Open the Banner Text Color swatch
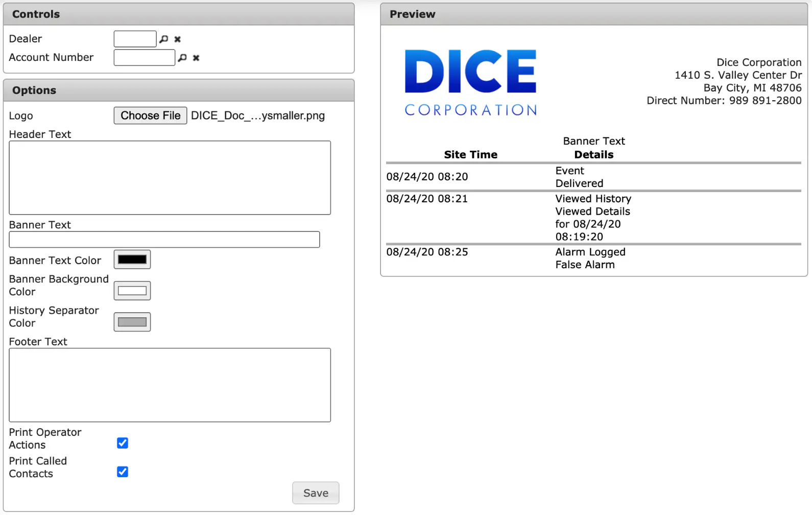This screenshot has height=515, width=812. pos(132,260)
